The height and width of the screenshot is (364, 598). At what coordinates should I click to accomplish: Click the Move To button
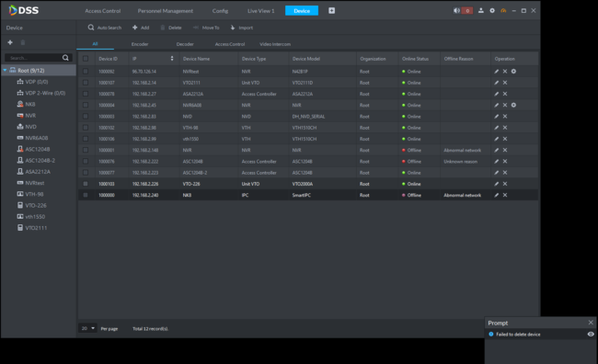(x=206, y=28)
